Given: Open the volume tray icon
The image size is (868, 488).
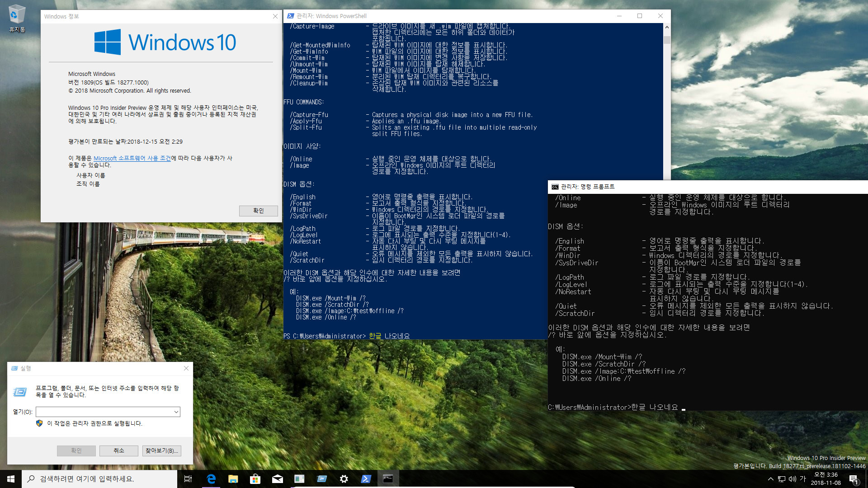Looking at the screenshot, I should click(x=793, y=479).
